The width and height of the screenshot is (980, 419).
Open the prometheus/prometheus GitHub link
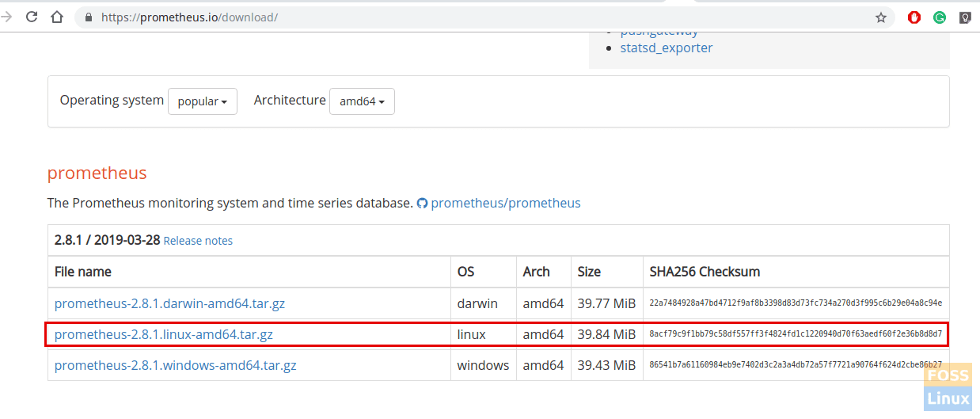(506, 204)
